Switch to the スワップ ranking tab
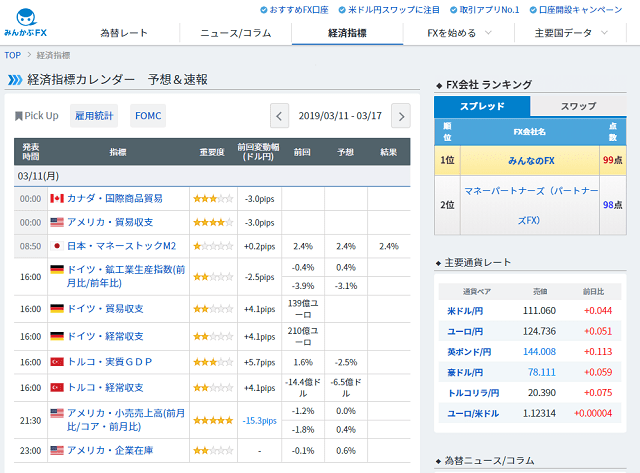Screen dimensions: 640x473 click(x=578, y=106)
